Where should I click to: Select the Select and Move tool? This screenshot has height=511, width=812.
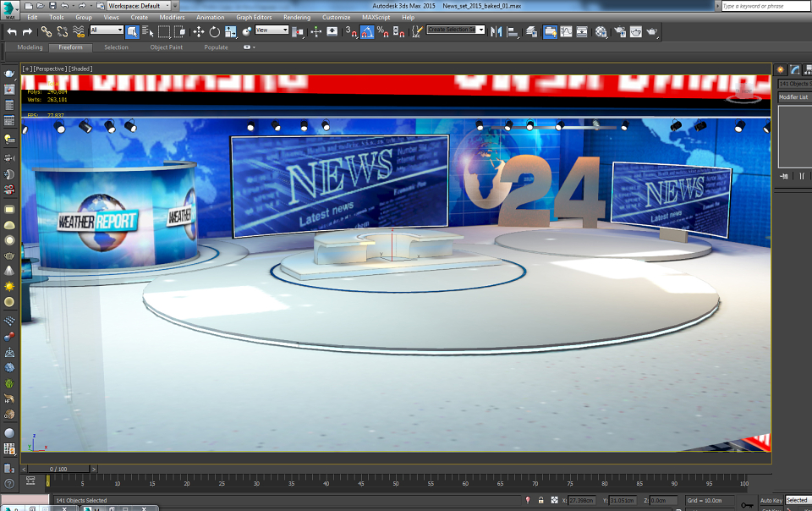click(x=198, y=32)
